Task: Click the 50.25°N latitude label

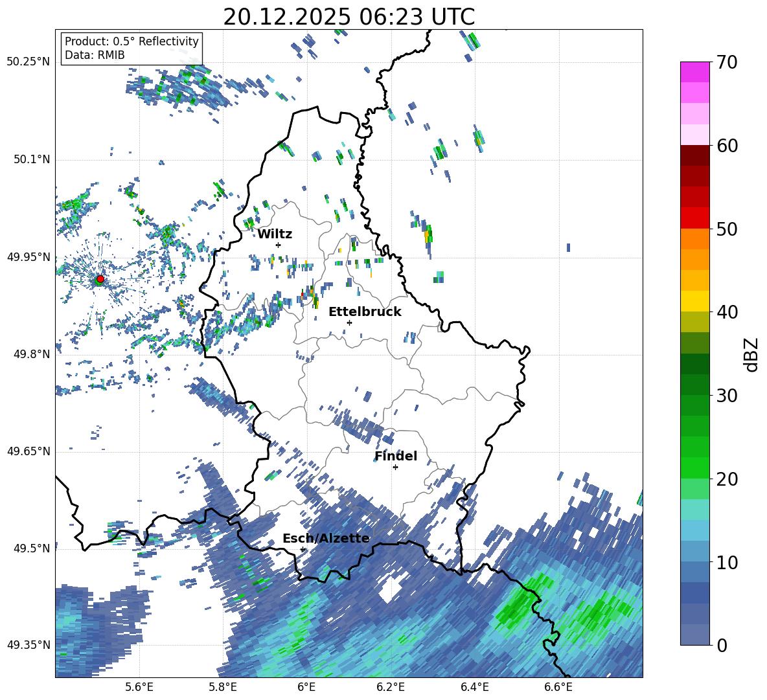Action: tap(29, 62)
